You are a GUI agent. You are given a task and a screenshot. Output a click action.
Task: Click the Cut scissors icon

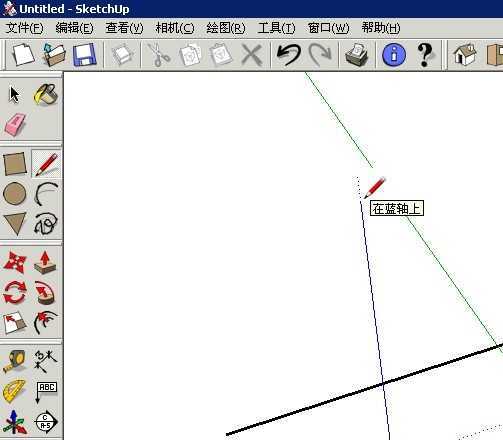(x=159, y=55)
